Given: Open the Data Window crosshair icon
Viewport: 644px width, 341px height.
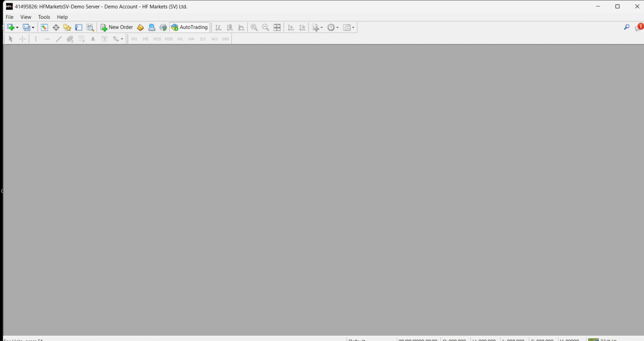Looking at the screenshot, I should coord(56,28).
